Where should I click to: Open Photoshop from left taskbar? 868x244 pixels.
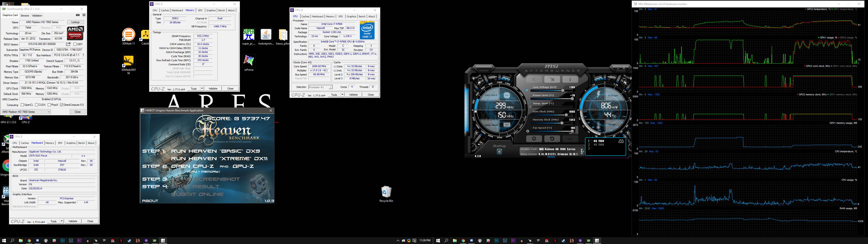[x=62, y=241]
